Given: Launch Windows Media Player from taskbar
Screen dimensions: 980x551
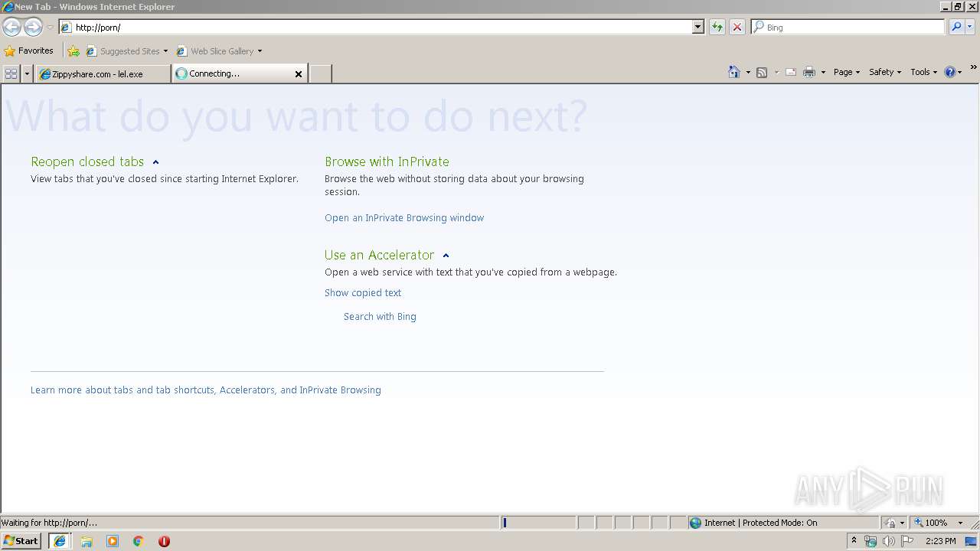Looking at the screenshot, I should [113, 541].
